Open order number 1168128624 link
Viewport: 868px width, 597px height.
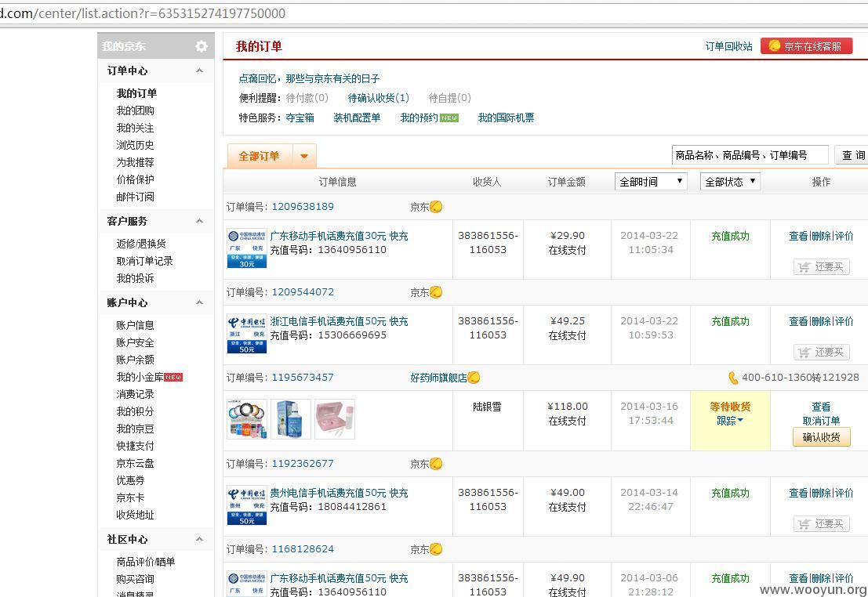(x=303, y=549)
